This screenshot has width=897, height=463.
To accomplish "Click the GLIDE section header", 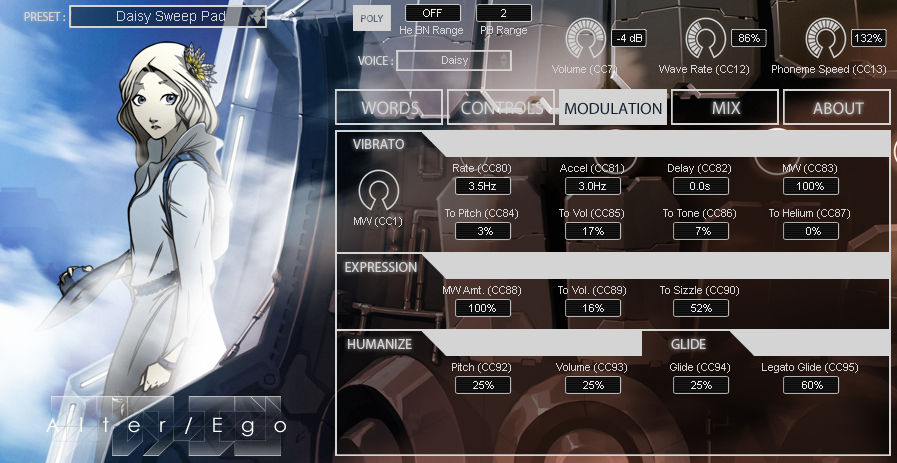I will (x=688, y=344).
